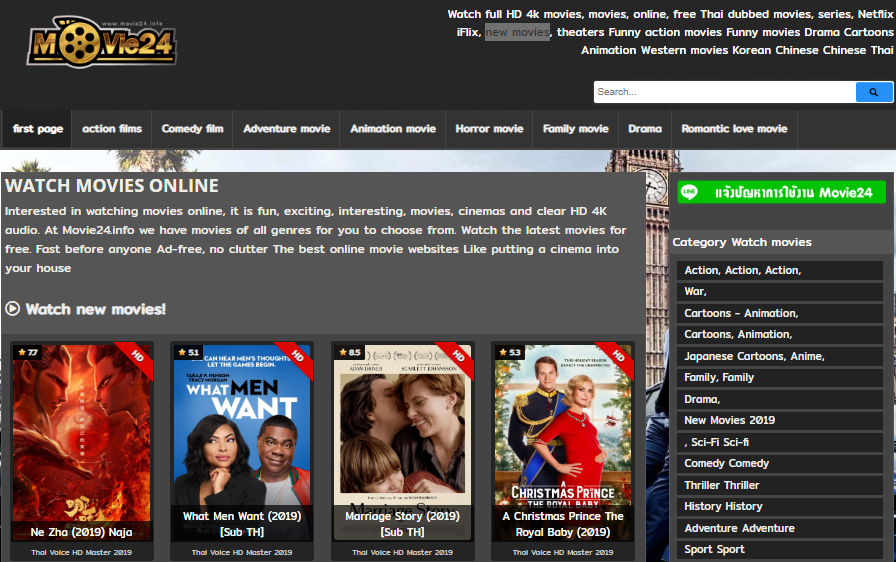Select category 'Cartoons - Animation,'
The image size is (896, 562).
point(780,313)
